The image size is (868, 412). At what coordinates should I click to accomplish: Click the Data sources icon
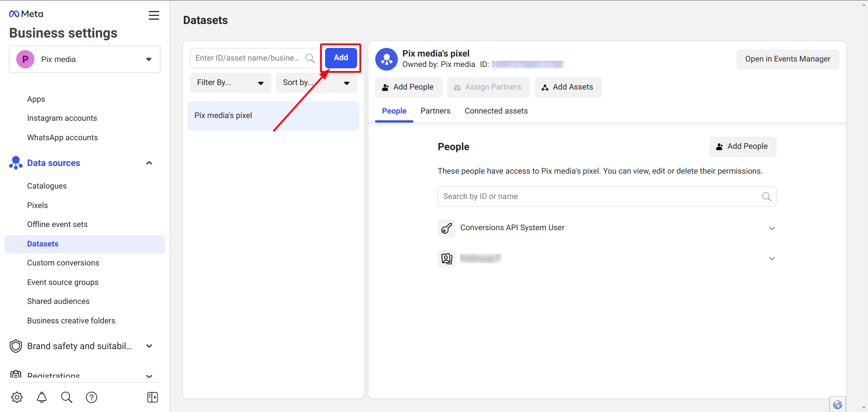point(16,163)
